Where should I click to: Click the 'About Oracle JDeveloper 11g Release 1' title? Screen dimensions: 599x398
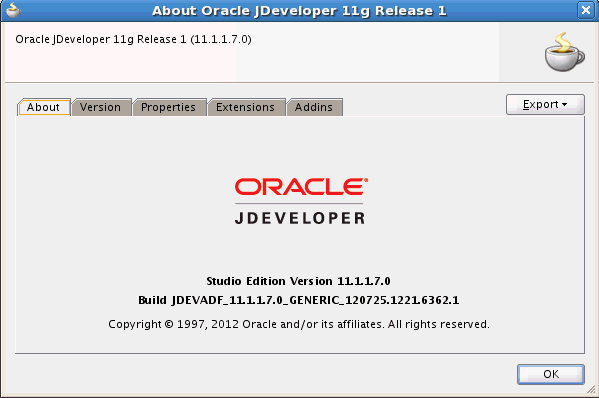tap(299, 11)
